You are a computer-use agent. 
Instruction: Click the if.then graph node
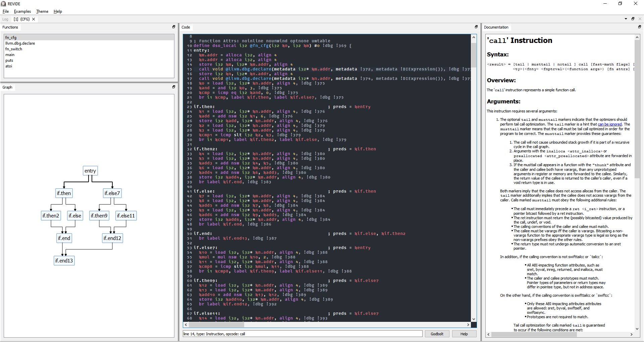point(64,193)
